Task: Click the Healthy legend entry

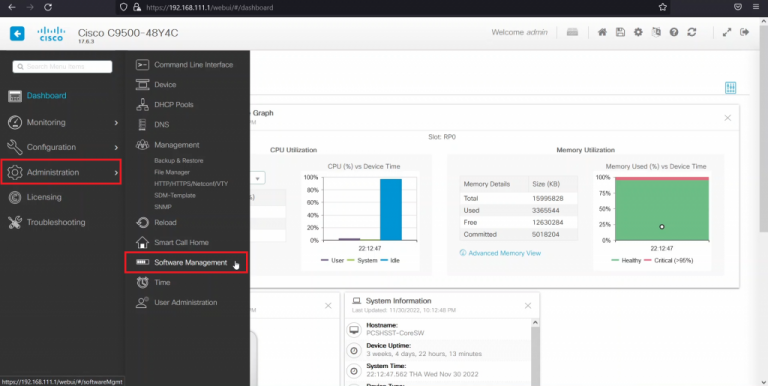Action: tap(626, 261)
